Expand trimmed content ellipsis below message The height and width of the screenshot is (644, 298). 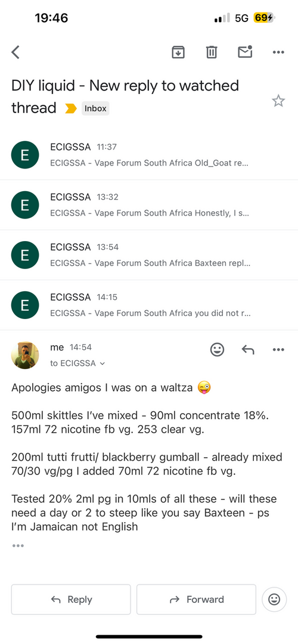[x=18, y=546]
